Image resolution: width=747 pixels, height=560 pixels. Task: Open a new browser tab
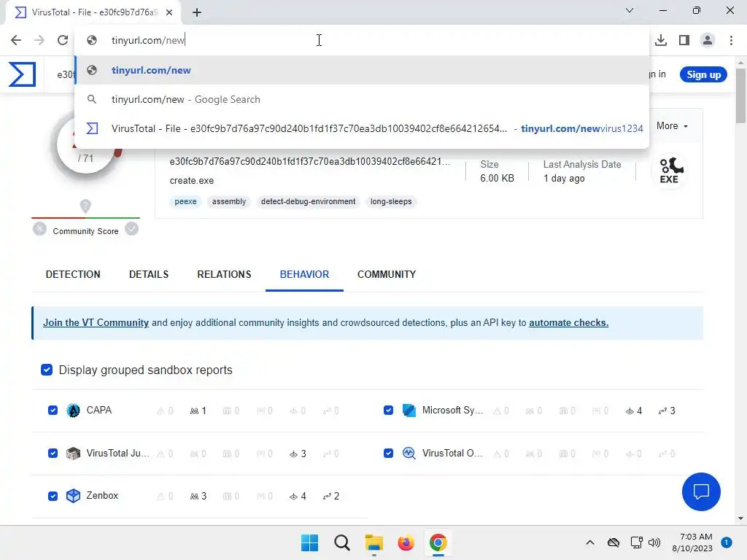197,12
